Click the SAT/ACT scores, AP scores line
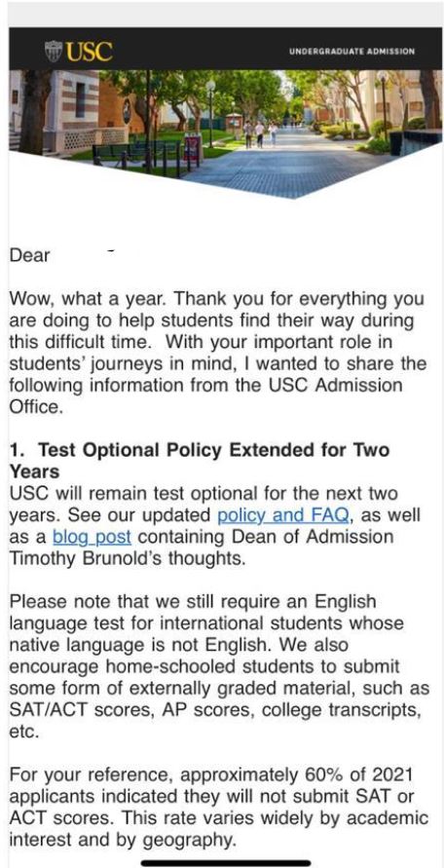The width and height of the screenshot is (444, 868). [218, 709]
